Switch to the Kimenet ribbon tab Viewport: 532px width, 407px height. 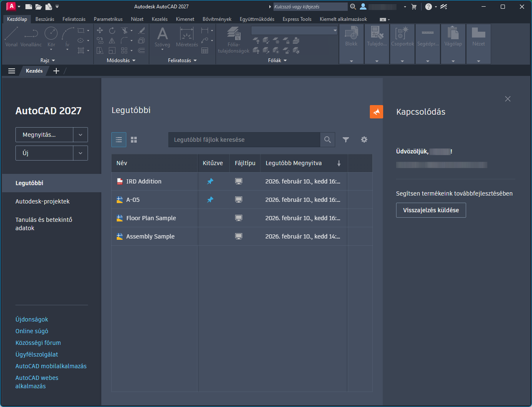click(185, 19)
